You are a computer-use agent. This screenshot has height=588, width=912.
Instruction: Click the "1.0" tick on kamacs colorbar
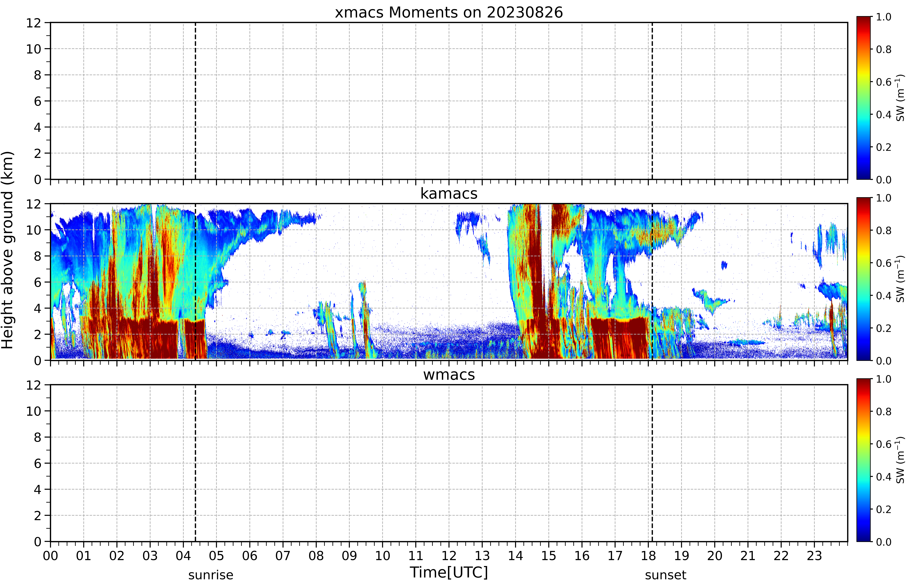tap(884, 198)
